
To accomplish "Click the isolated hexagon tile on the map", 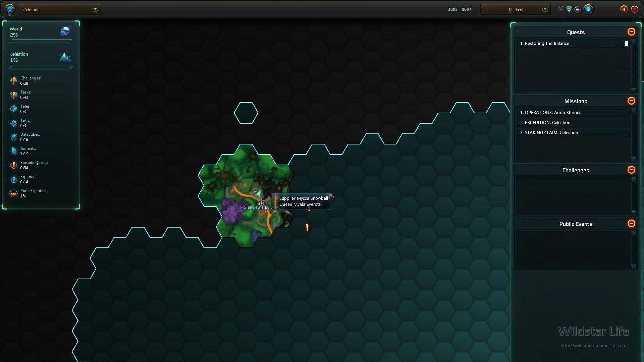I will [246, 113].
